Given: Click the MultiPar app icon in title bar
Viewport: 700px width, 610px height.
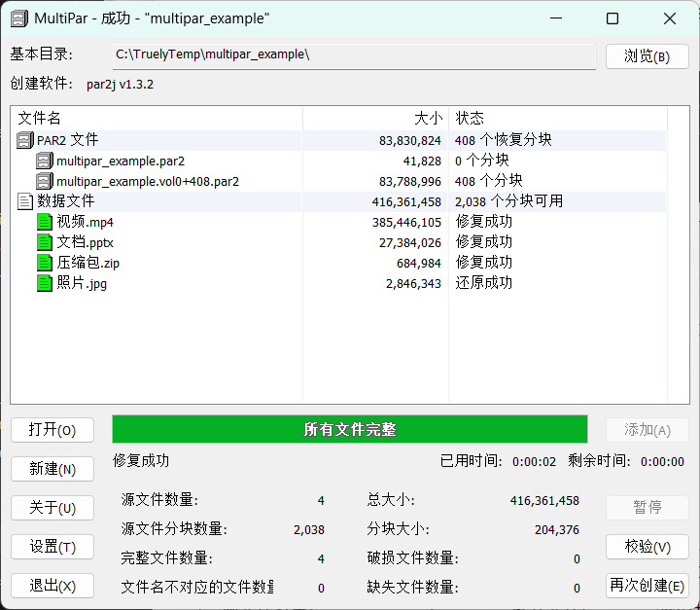Looking at the screenshot, I should pyautogui.click(x=18, y=18).
